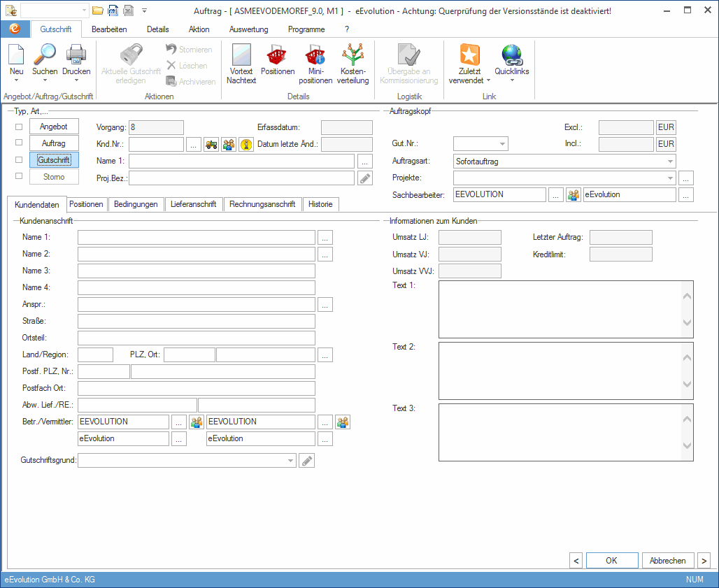Switch to the Historie tab

320,204
